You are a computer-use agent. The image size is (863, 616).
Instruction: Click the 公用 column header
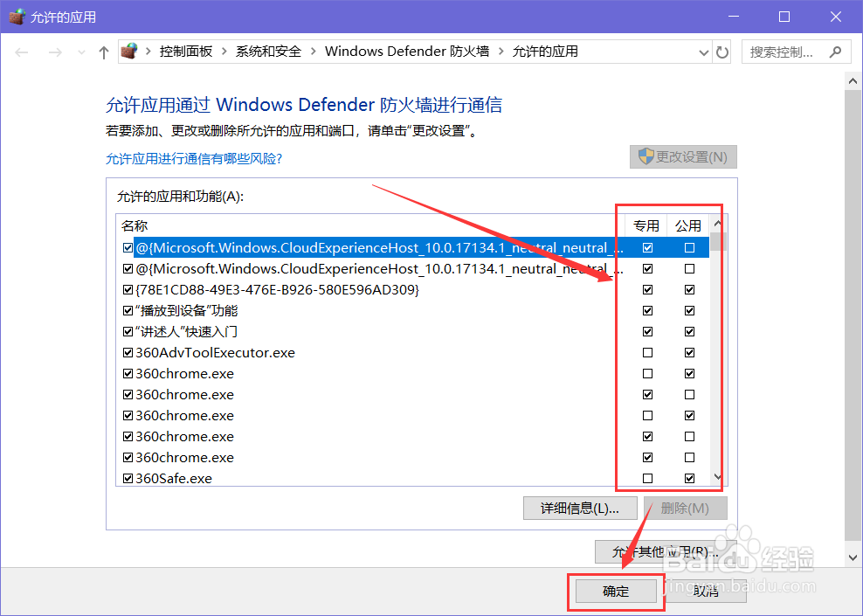[688, 225]
